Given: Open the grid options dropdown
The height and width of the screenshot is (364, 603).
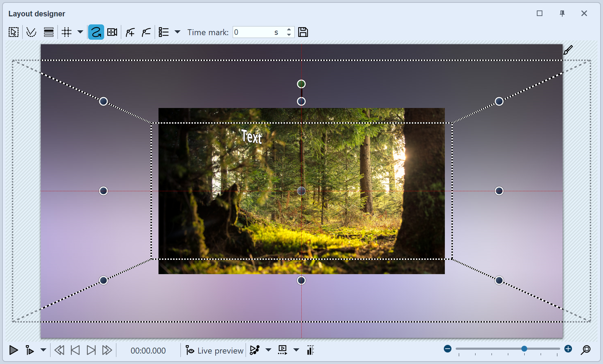Looking at the screenshot, I should coord(80,32).
